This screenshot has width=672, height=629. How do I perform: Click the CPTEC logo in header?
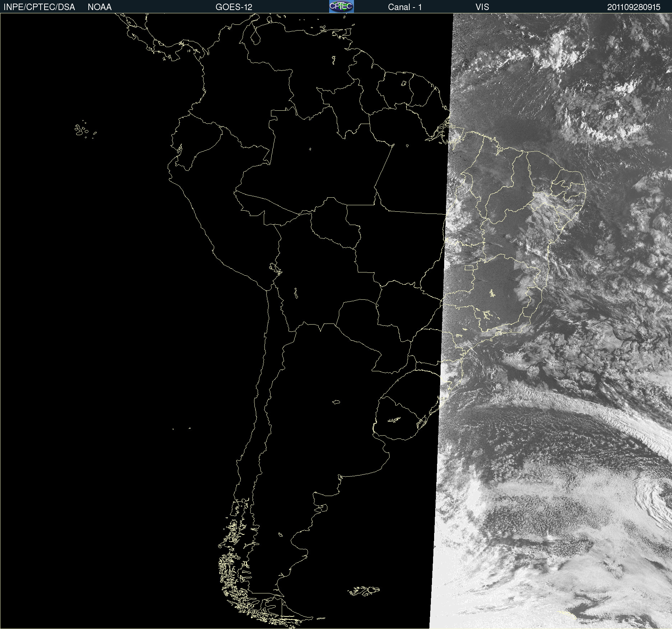341,6
